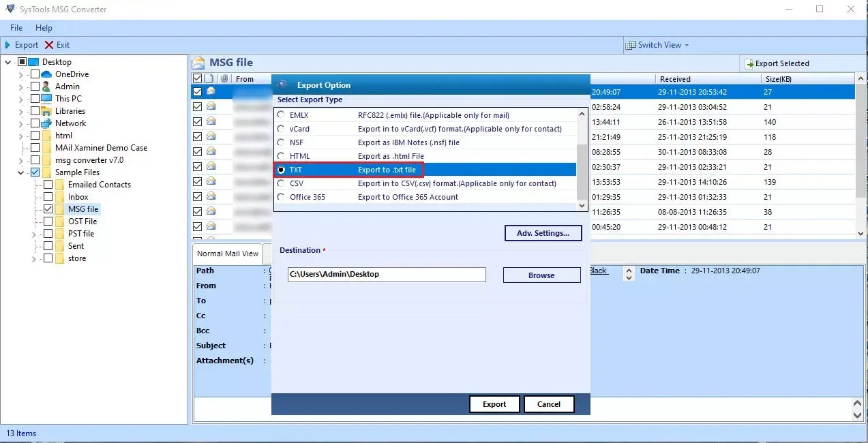Select the CSV export format
Viewport: 868px width, 443px height.
point(280,183)
